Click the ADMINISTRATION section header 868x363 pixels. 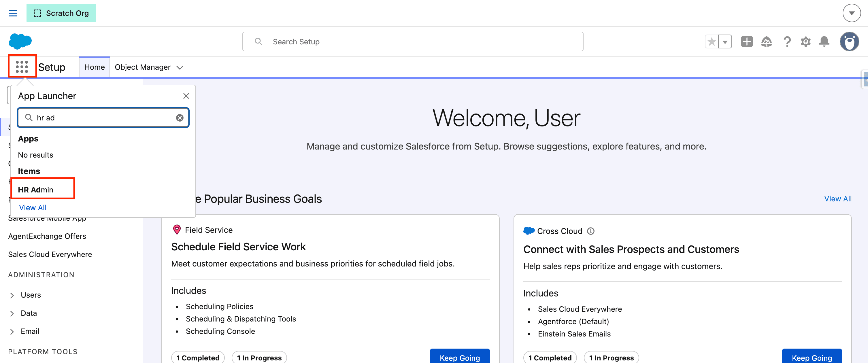pyautogui.click(x=41, y=275)
